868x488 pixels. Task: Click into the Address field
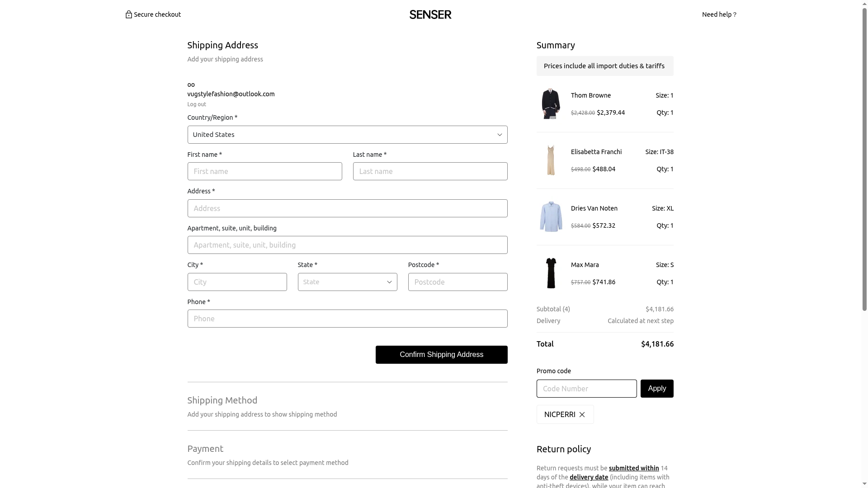(347, 208)
